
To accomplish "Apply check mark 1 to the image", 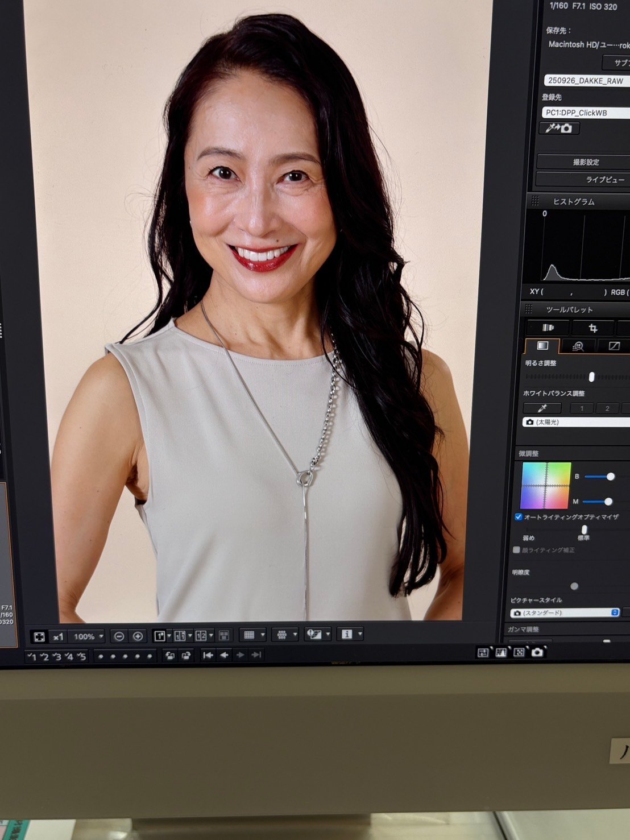I will tap(32, 657).
